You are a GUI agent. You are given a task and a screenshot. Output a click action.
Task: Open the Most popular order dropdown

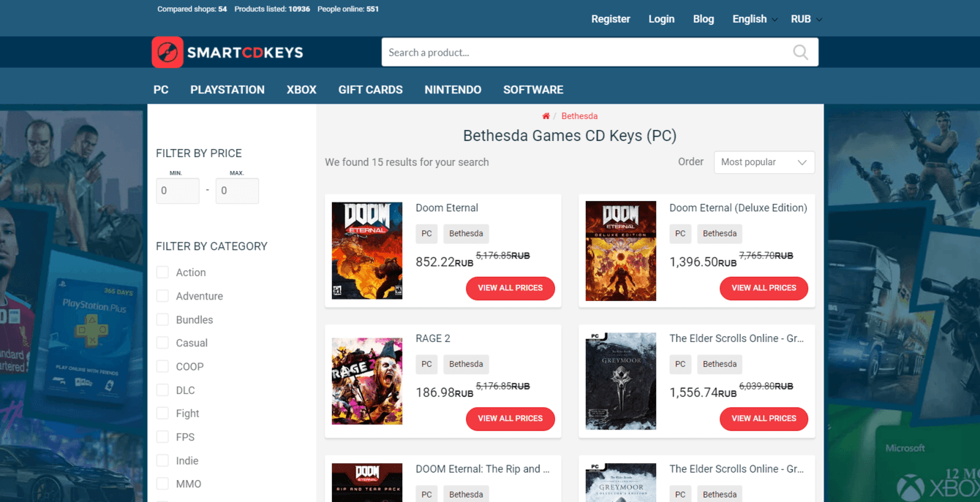pos(764,162)
